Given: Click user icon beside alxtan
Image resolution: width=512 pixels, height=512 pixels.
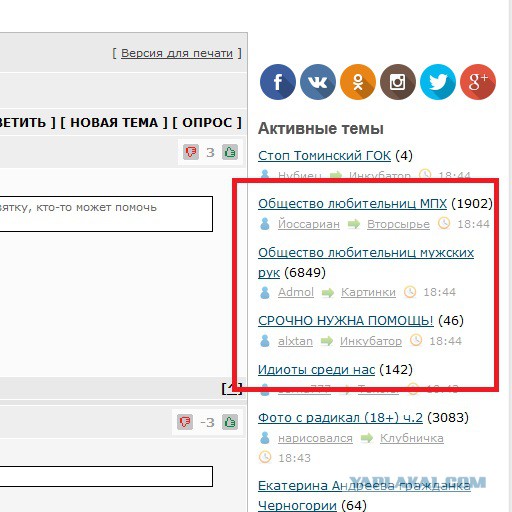Looking at the screenshot, I should [265, 341].
